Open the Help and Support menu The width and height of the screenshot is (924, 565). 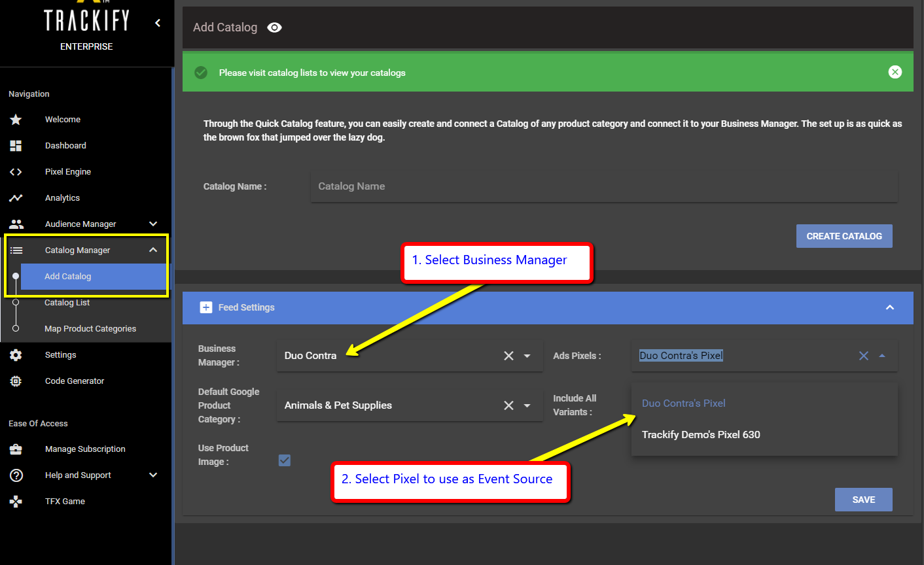click(x=78, y=475)
